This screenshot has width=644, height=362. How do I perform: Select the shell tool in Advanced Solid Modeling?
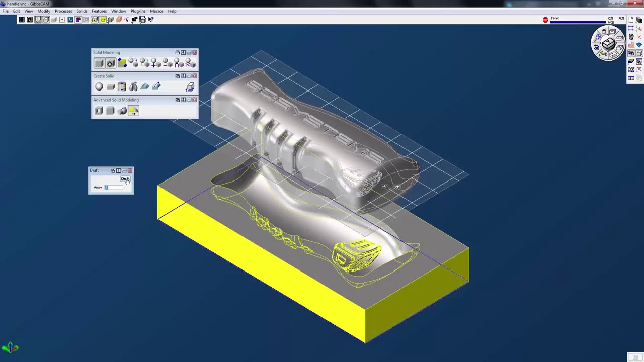[99, 111]
